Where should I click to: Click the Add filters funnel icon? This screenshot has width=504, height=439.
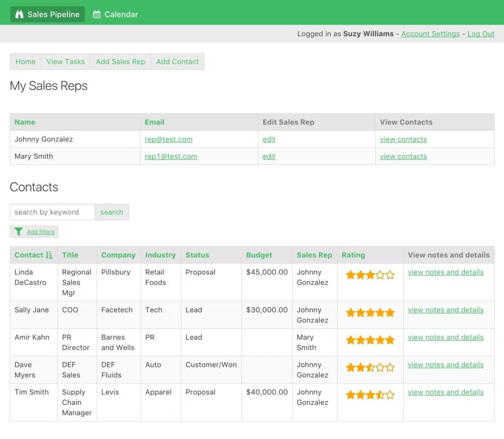19,231
